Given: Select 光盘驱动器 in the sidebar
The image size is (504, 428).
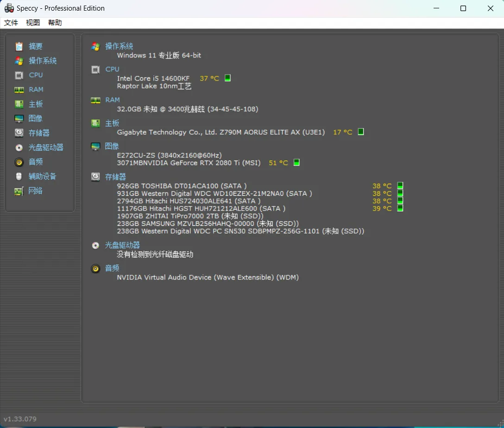Looking at the screenshot, I should (46, 148).
